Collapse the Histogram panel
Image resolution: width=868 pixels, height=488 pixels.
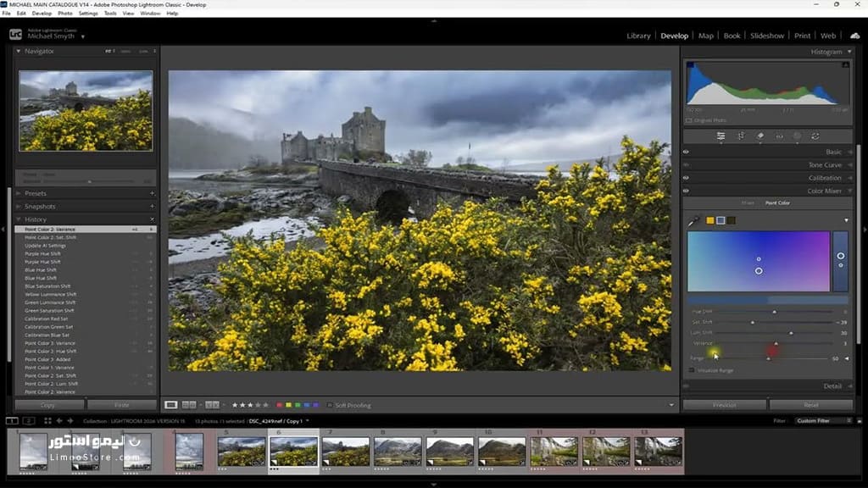[849, 52]
